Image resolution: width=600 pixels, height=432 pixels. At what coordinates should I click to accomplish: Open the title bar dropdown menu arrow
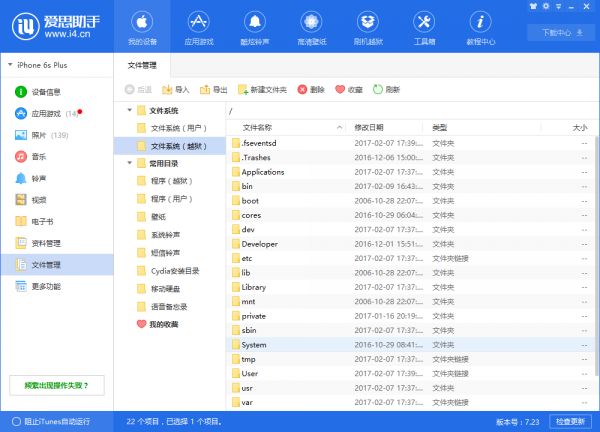(559, 7)
